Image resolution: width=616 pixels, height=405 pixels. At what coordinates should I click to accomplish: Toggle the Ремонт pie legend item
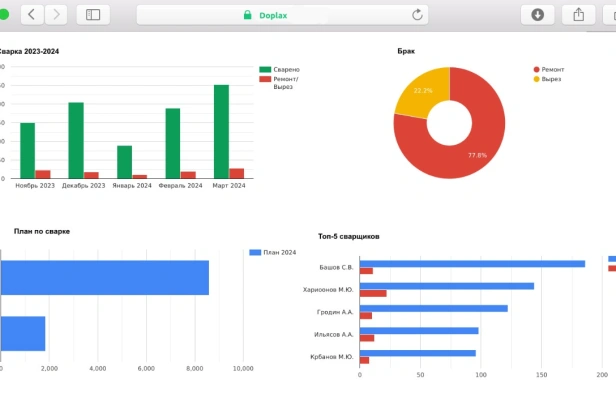click(x=548, y=70)
